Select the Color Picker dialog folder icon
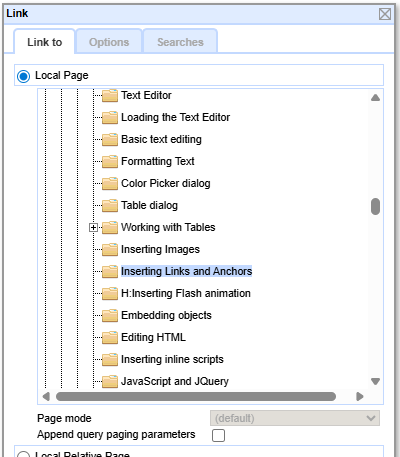This screenshot has height=457, width=400. click(x=110, y=183)
